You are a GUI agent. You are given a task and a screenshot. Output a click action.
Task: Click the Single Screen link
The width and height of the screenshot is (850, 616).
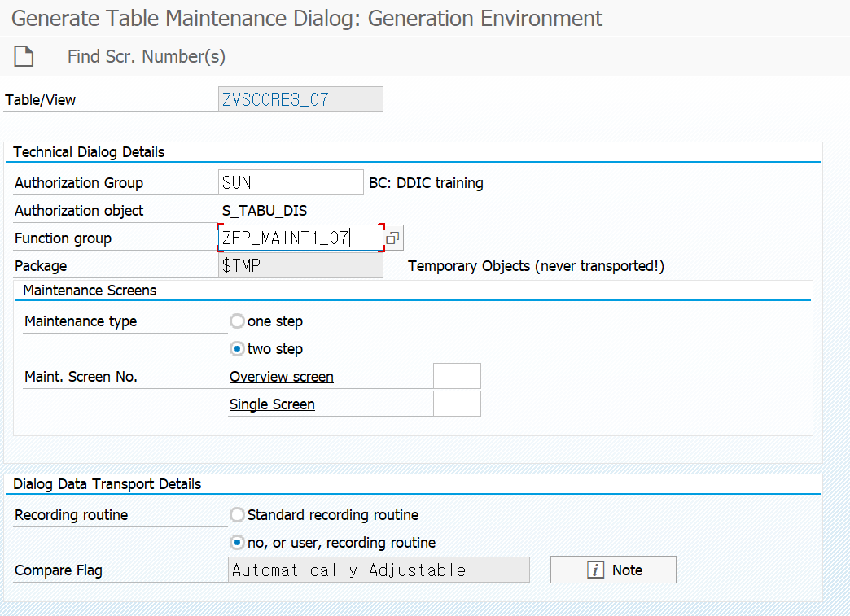[x=272, y=404]
